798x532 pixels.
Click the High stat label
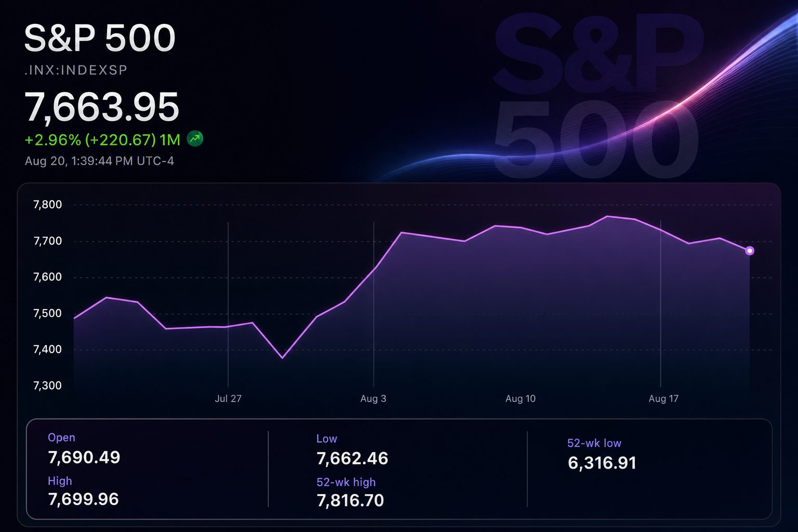click(x=60, y=481)
